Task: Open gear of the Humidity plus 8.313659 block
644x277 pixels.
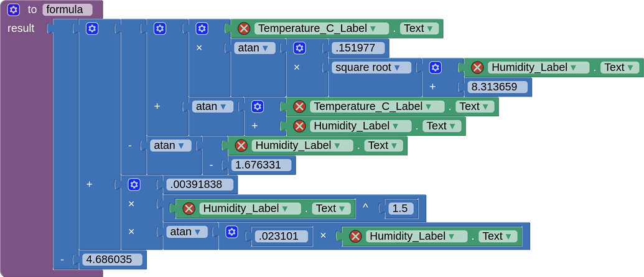Action: click(436, 67)
